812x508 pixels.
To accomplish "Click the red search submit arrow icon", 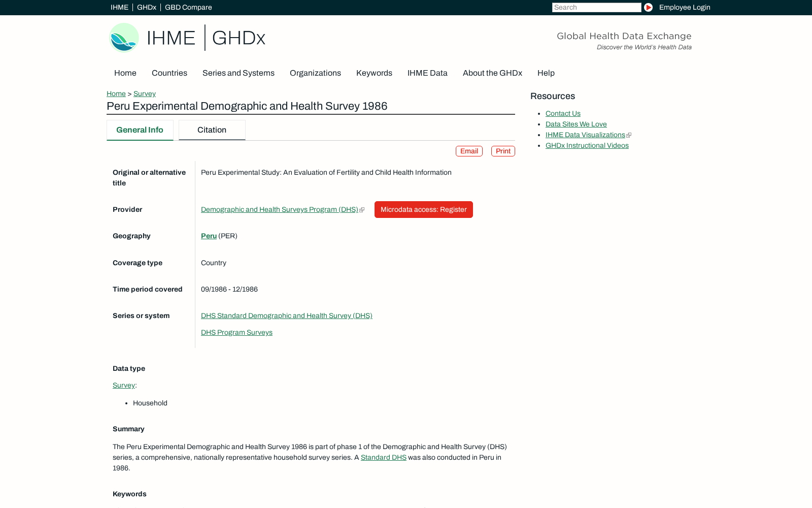I will [x=648, y=7].
